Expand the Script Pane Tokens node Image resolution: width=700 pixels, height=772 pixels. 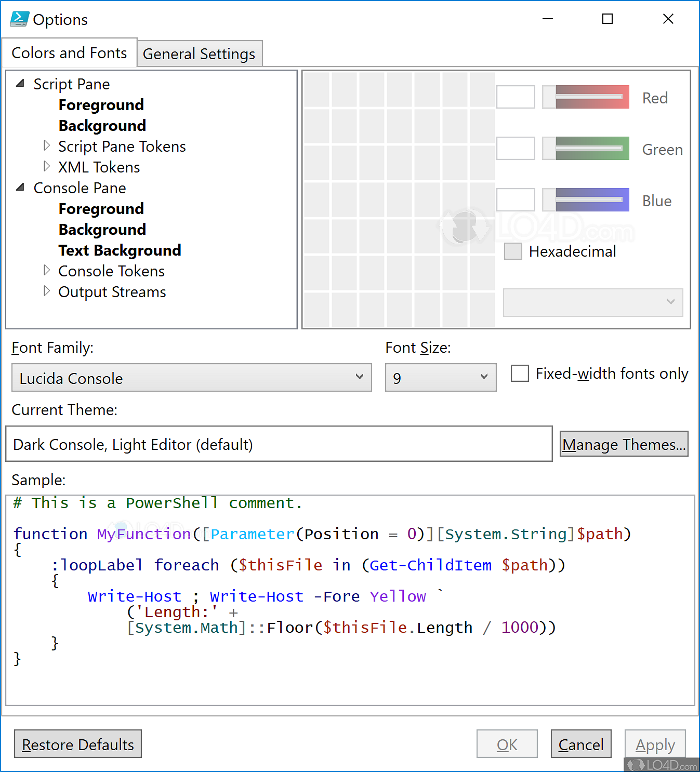click(47, 145)
